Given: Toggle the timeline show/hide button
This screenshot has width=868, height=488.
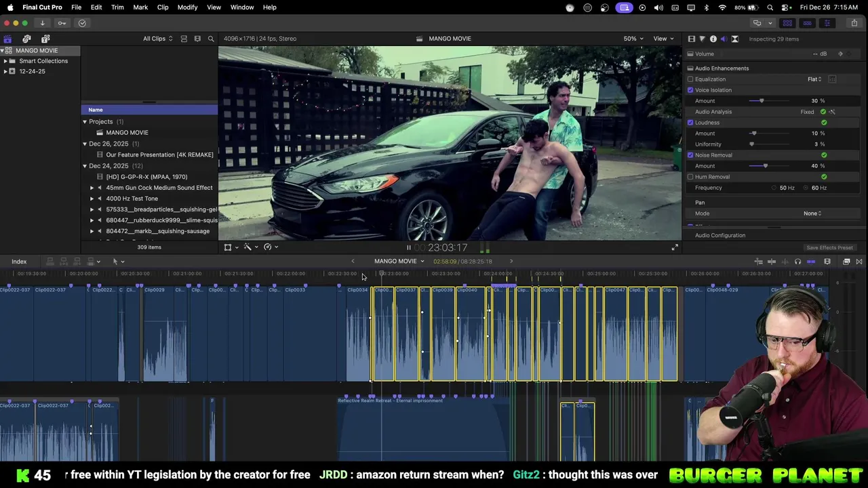Looking at the screenshot, I should coord(807,23).
